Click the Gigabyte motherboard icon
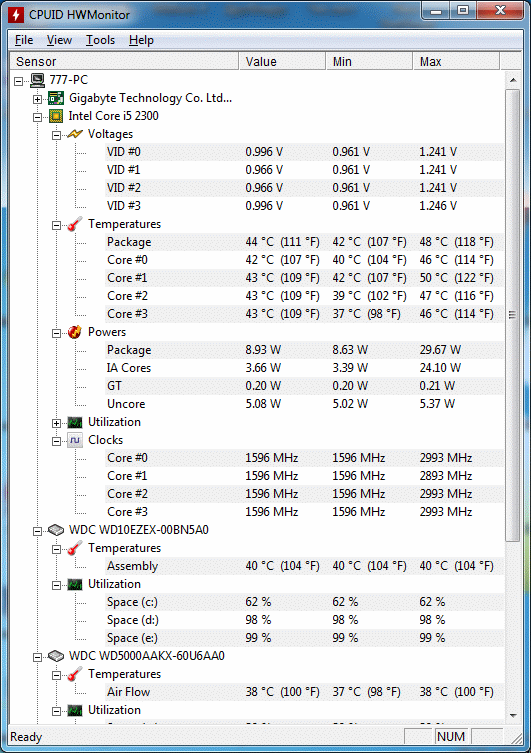The height and width of the screenshot is (753, 531). [56, 98]
